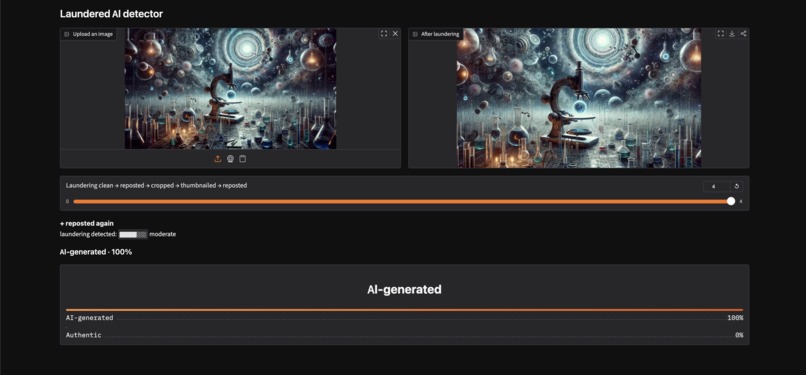The width and height of the screenshot is (806, 375).
Task: Open the After laundering image in fullscreen
Action: pos(720,33)
